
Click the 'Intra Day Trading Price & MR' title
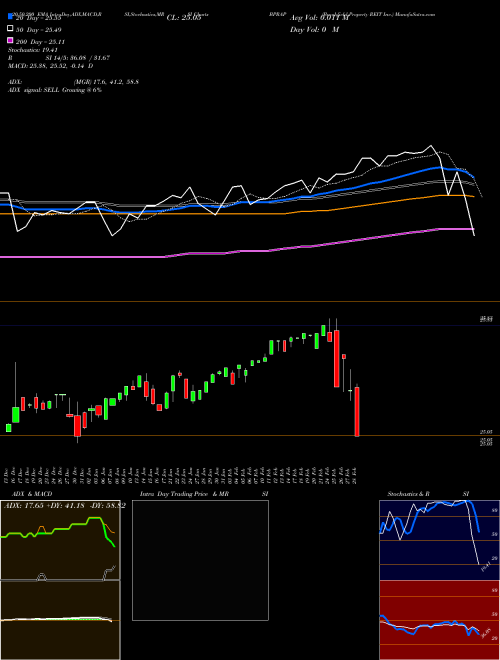point(184,494)
